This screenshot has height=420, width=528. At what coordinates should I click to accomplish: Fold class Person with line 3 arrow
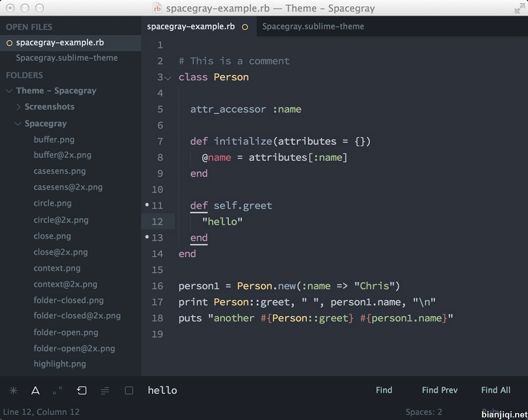pos(168,78)
